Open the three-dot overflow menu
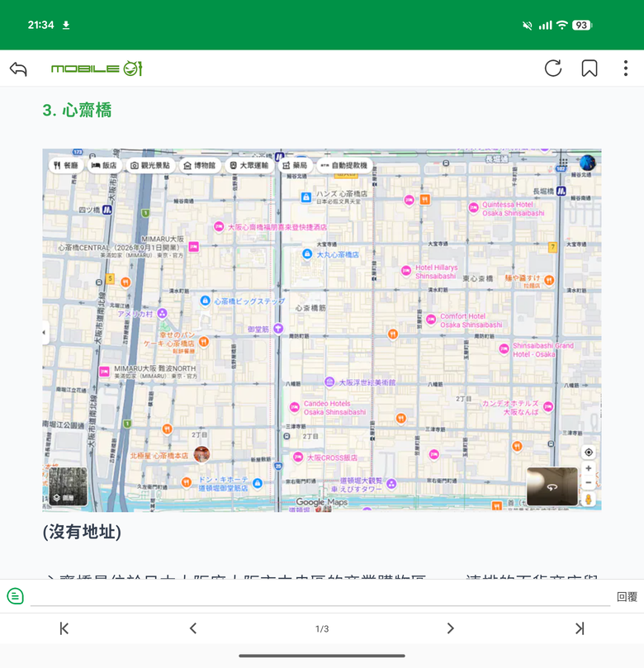The height and width of the screenshot is (668, 644). (x=626, y=69)
